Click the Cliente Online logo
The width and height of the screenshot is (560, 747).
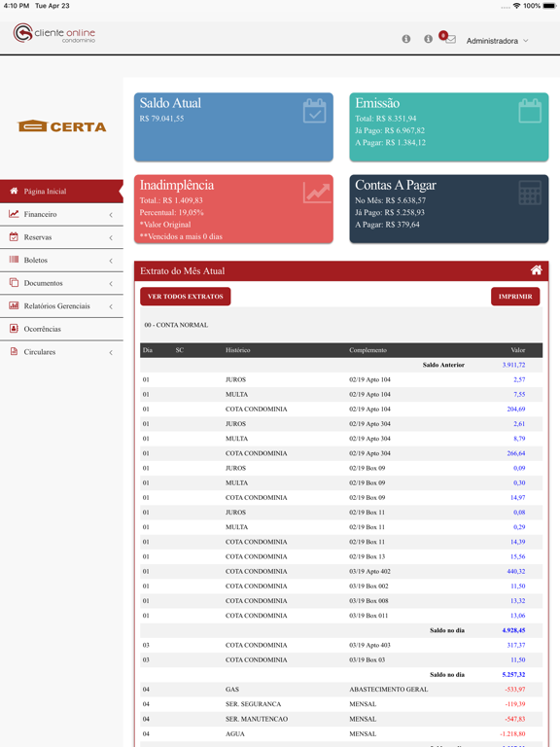[x=54, y=33]
